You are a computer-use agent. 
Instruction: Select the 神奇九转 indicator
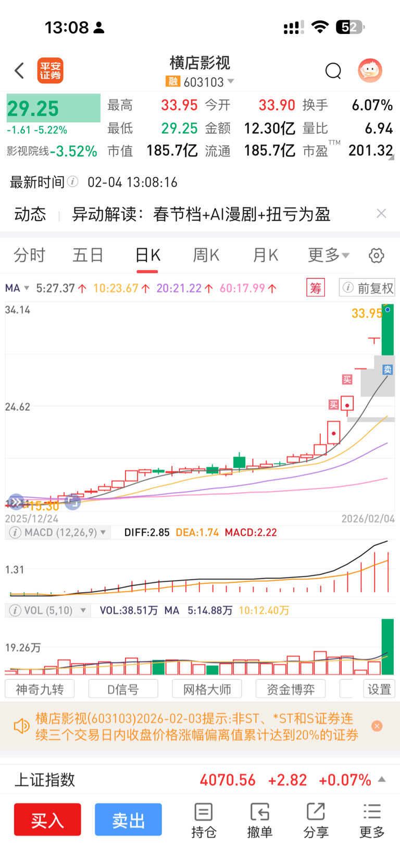40,689
